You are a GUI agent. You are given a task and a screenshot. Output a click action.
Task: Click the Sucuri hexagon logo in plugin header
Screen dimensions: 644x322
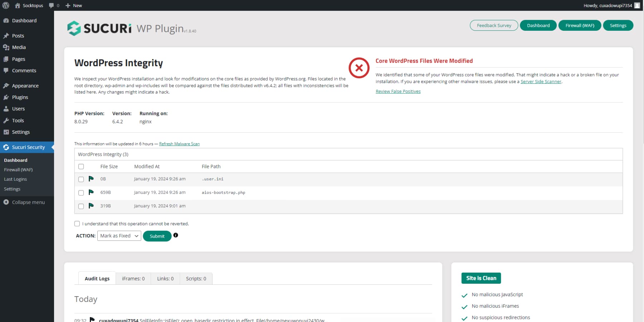[74, 28]
